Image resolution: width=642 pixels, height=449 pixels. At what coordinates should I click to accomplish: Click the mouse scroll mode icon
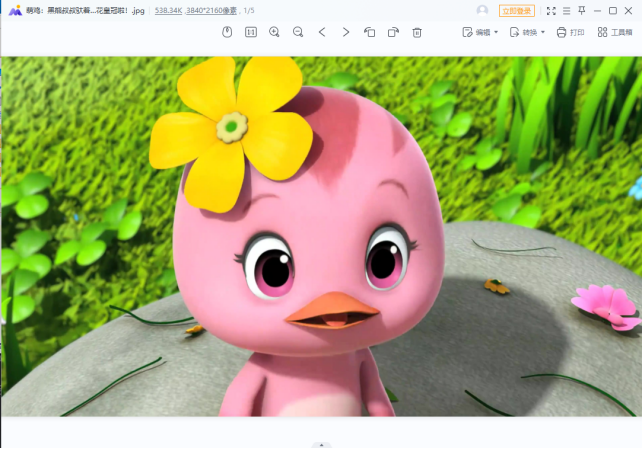coord(227,32)
